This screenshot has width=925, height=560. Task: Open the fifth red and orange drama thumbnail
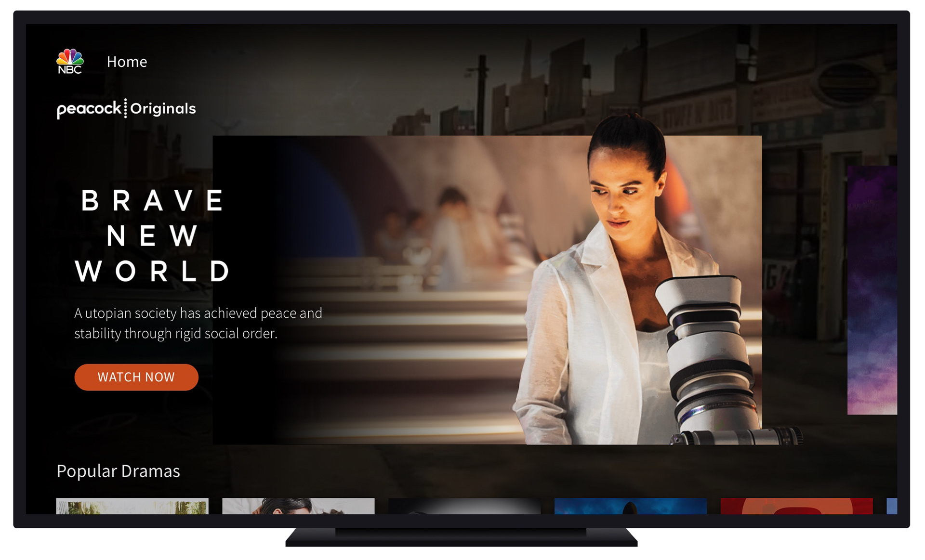click(x=796, y=506)
